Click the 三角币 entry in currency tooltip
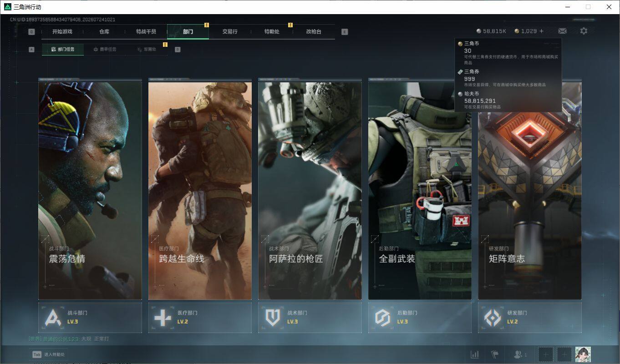Image resolution: width=620 pixels, height=364 pixels. click(508, 53)
